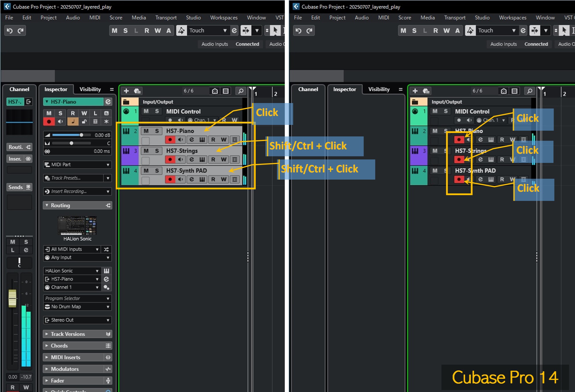Screen dimensions: 575x392
Task: Toggle monitor on HS7-Synth PAD, left window
Action: pyautogui.click(x=181, y=179)
